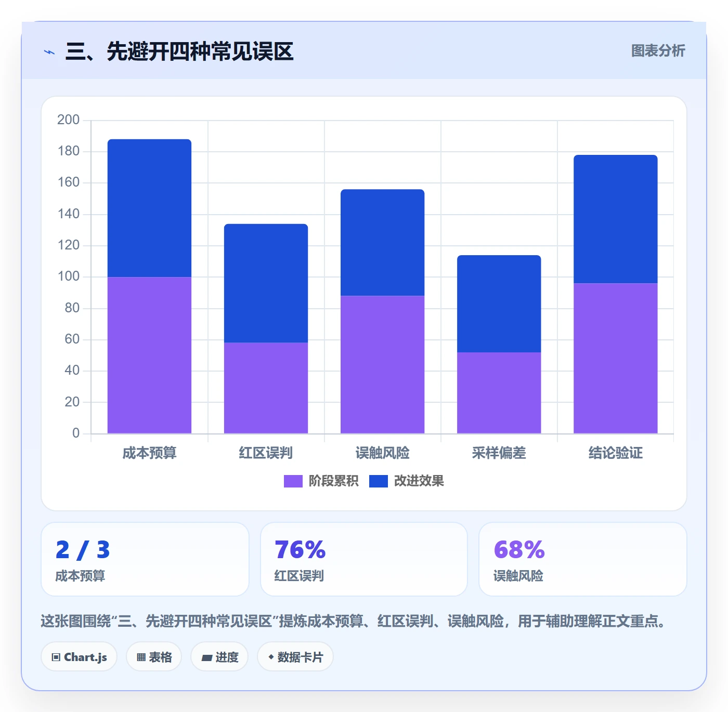Click the 图表分析 label in the header
This screenshot has height=712, width=728.
pos(658,51)
